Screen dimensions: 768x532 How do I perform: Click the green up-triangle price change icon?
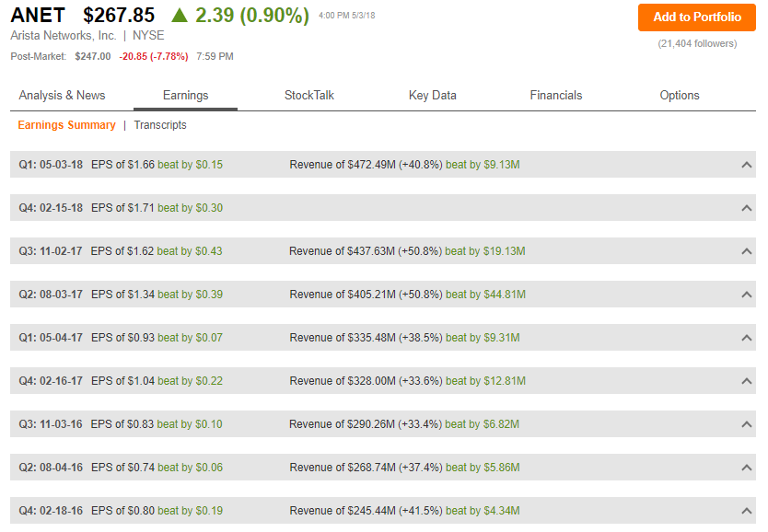point(180,16)
